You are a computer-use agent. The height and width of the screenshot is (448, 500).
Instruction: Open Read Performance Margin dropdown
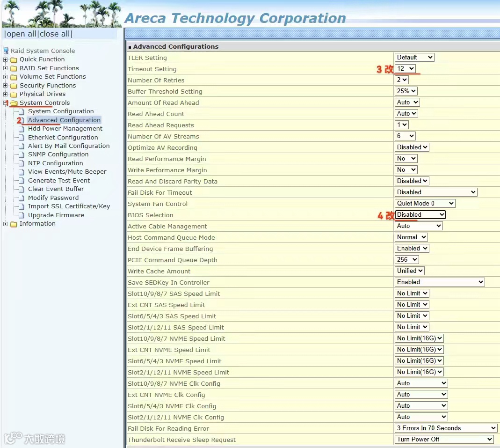pyautogui.click(x=406, y=159)
